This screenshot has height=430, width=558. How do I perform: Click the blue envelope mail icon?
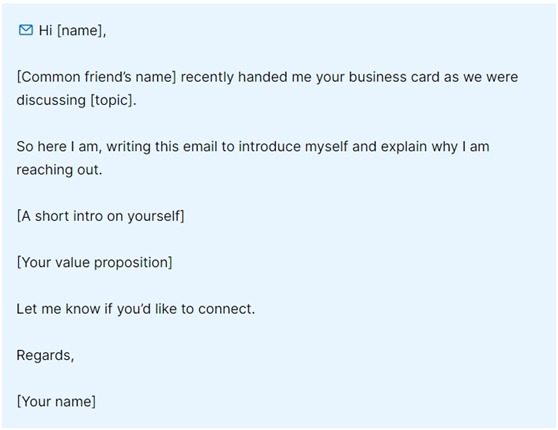(x=26, y=30)
